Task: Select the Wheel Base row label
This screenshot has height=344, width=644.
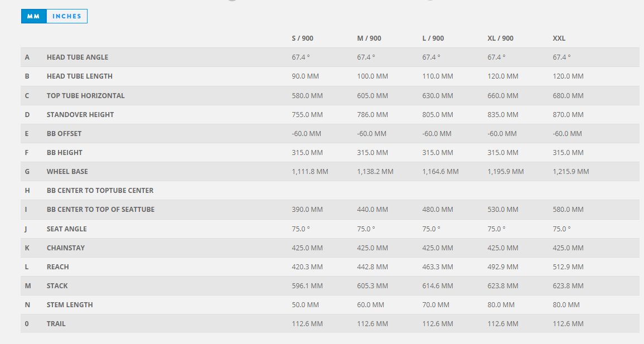Action: coord(67,172)
